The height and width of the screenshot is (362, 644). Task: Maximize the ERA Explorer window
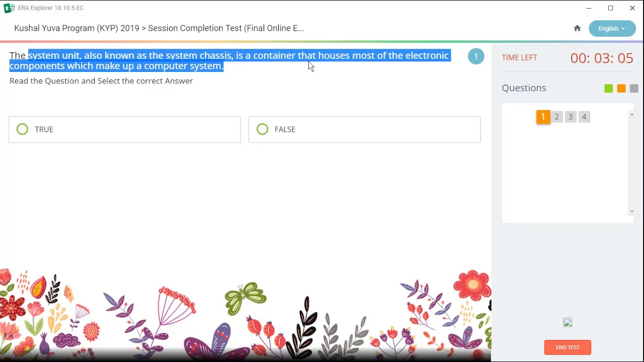click(x=610, y=8)
